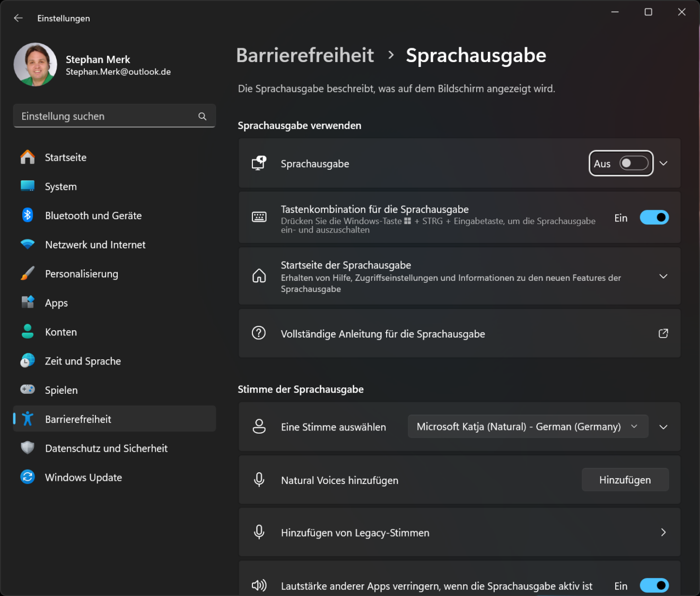Click the Sprachausgabe narrator icon
Screen dimensions: 700x596
[x=259, y=163]
